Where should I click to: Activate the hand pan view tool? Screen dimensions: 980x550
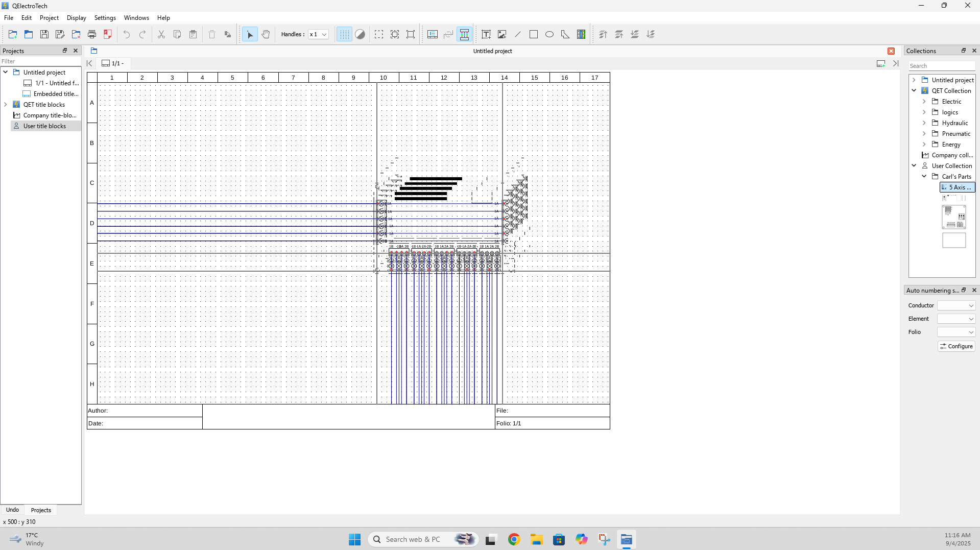(x=266, y=35)
